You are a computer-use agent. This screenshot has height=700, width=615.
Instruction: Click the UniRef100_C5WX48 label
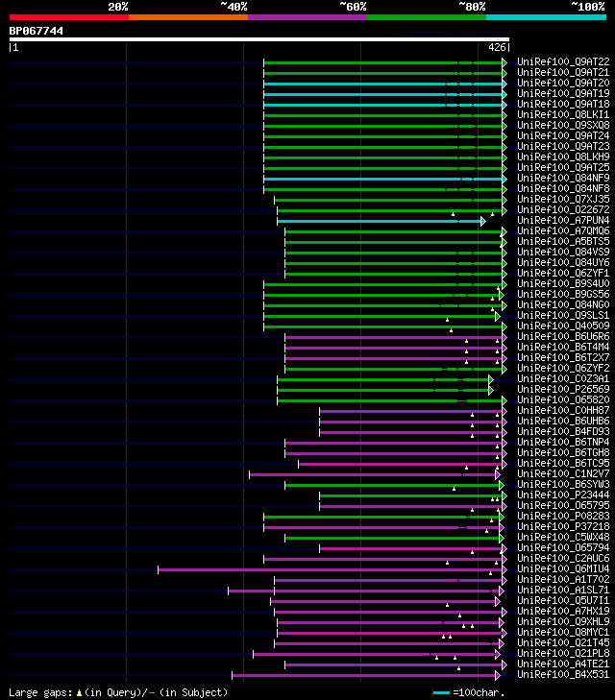click(x=563, y=538)
